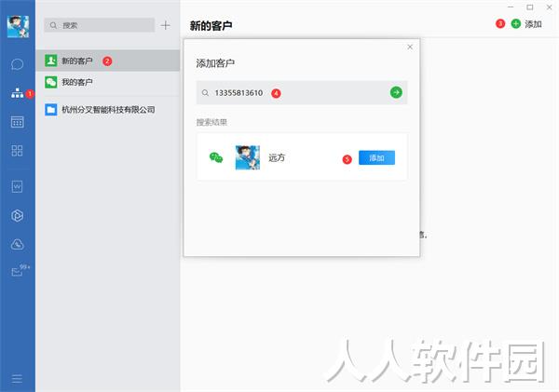
Task: Click the blue folder icon for 杭州分叉智能科技有限公司
Action: [x=51, y=109]
